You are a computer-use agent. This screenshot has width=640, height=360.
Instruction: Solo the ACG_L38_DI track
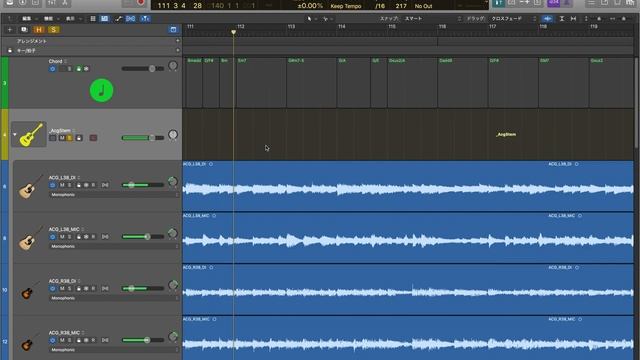(x=69, y=185)
